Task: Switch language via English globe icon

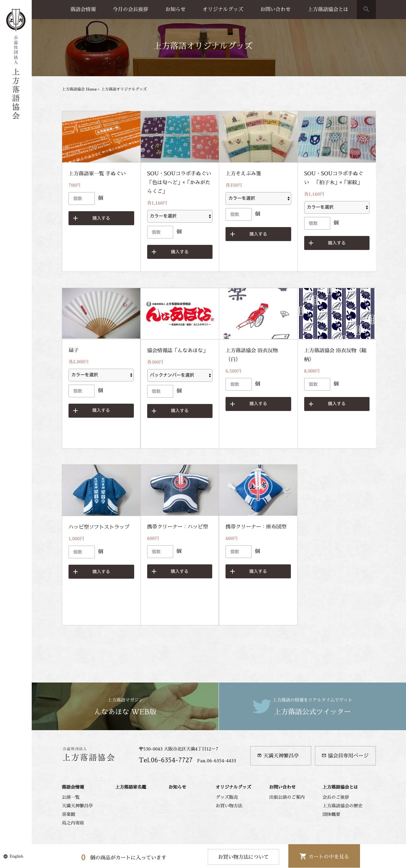Action: click(x=6, y=856)
